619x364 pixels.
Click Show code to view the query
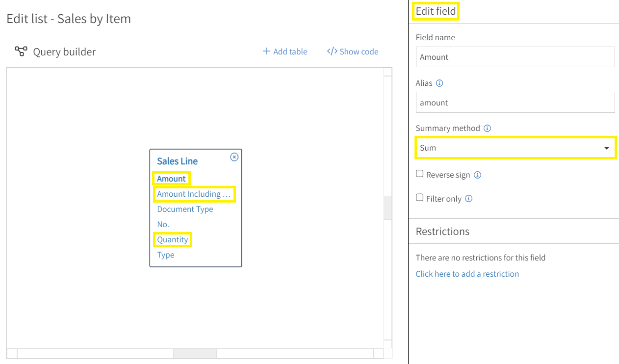point(359,51)
